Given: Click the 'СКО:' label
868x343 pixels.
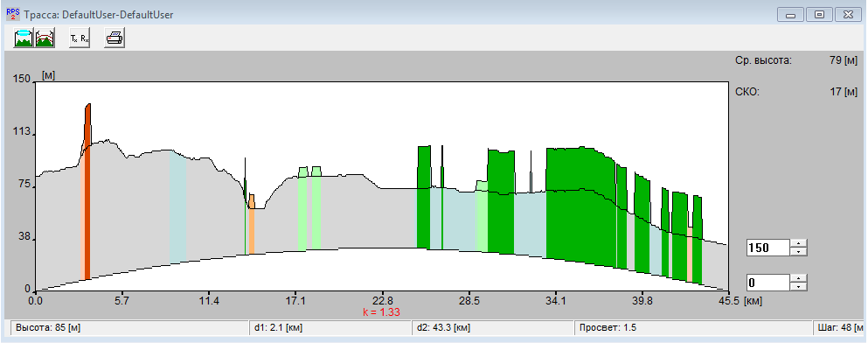Looking at the screenshot, I should (747, 91).
